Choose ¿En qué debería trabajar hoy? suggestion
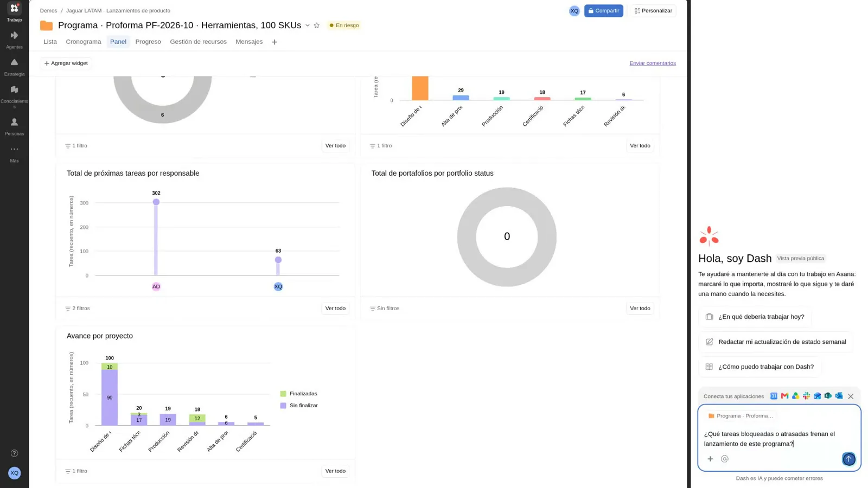This screenshot has height=488, width=868. [x=755, y=317]
